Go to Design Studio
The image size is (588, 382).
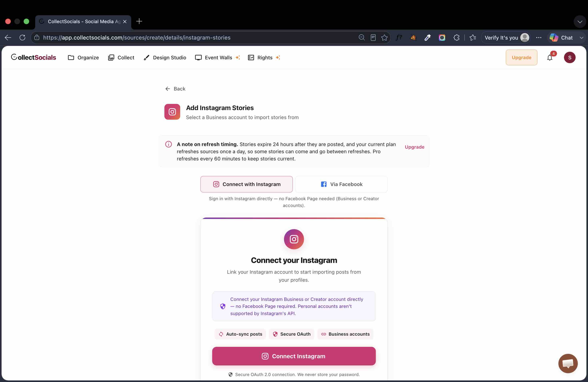(165, 58)
